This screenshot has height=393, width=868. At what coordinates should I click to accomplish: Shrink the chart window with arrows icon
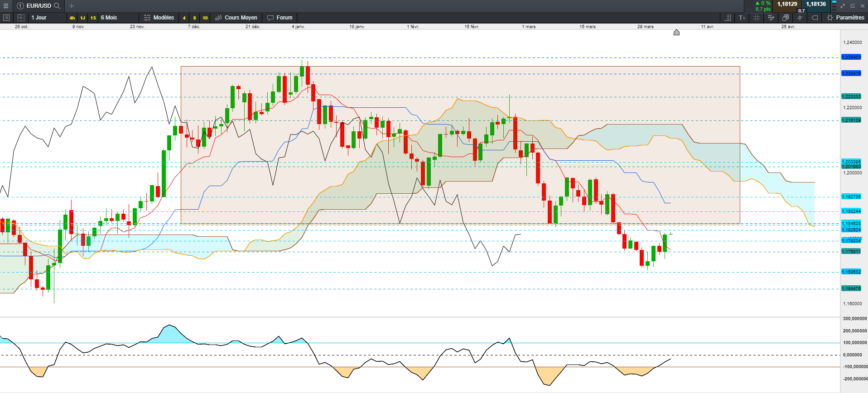tap(843, 6)
